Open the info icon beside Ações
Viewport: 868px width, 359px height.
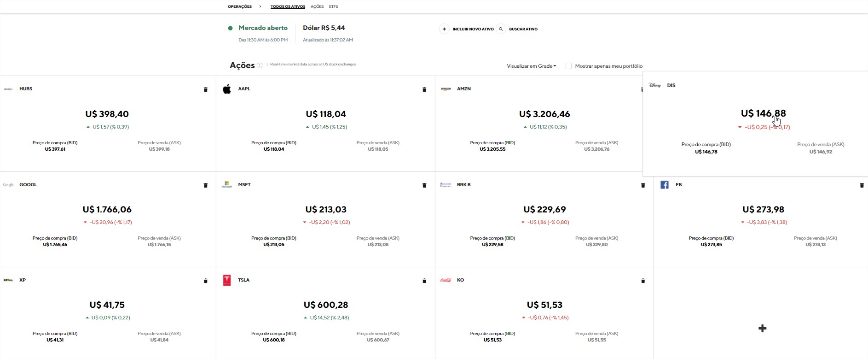(x=260, y=65)
